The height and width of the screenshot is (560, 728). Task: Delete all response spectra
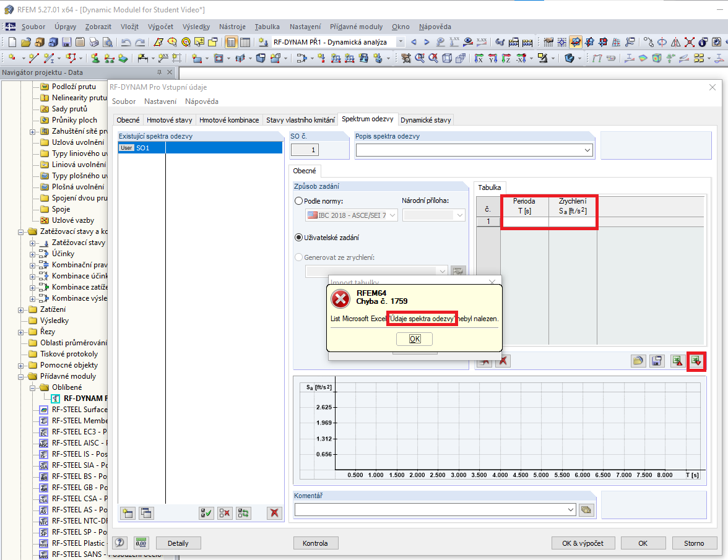(x=274, y=513)
